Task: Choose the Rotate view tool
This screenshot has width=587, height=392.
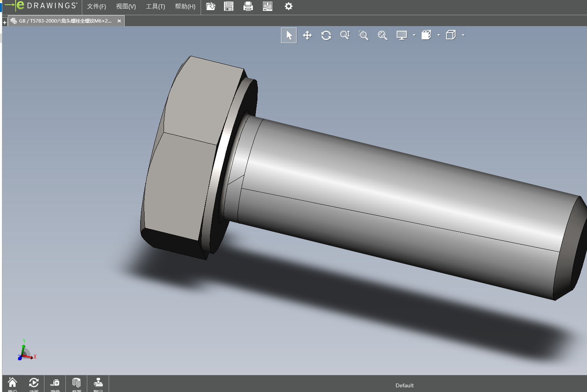Action: click(x=326, y=35)
